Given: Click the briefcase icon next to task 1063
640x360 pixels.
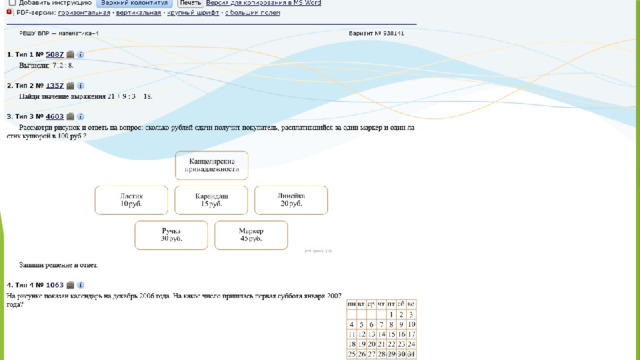Looking at the screenshot, I should point(70,285).
